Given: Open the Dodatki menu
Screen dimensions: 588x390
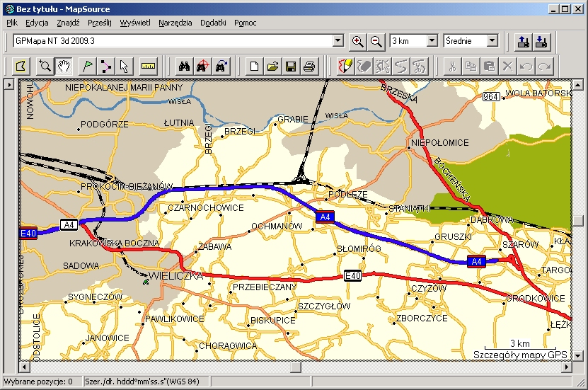Looking at the screenshot, I should coord(213,23).
